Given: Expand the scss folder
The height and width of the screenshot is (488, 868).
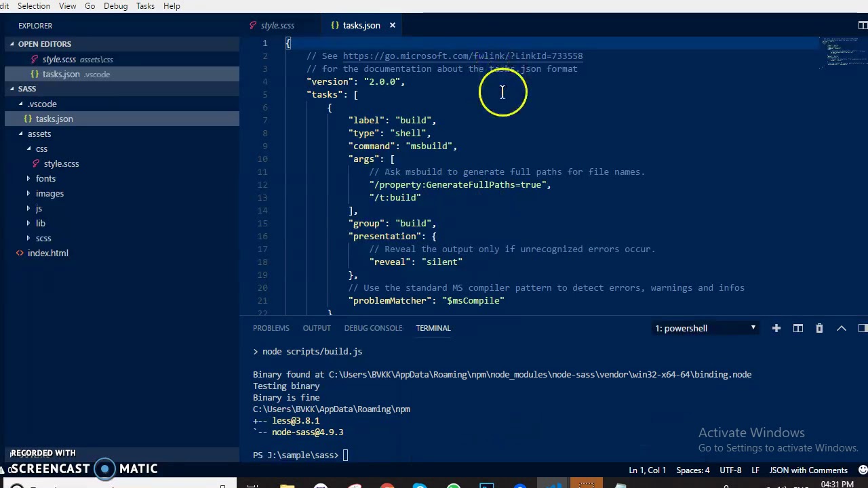Looking at the screenshot, I should 28,238.
